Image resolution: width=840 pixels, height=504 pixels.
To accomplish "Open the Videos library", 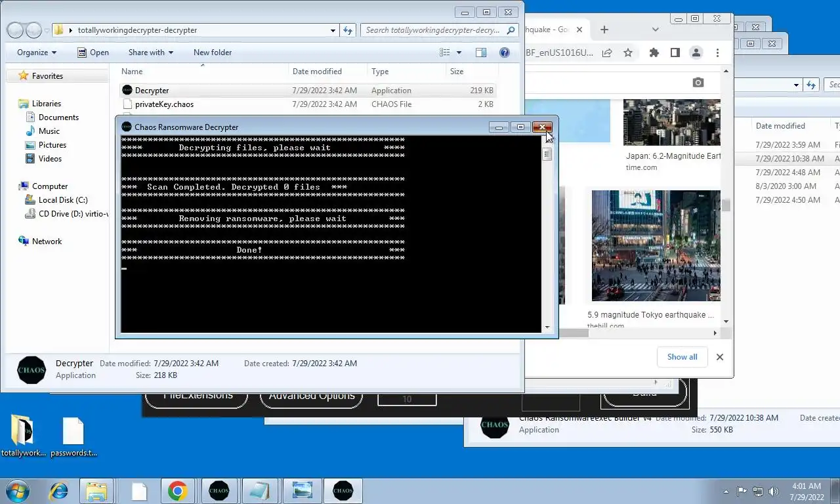I will tap(50, 159).
